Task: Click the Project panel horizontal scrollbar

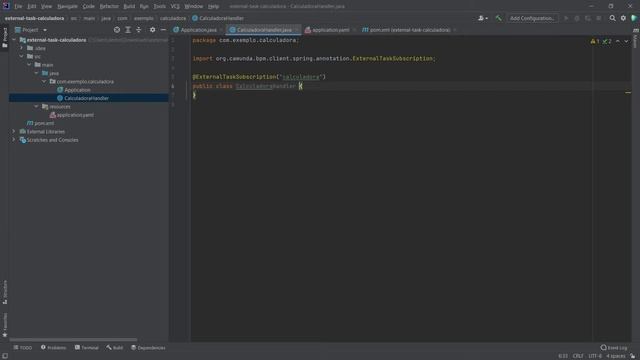Action: (73, 339)
